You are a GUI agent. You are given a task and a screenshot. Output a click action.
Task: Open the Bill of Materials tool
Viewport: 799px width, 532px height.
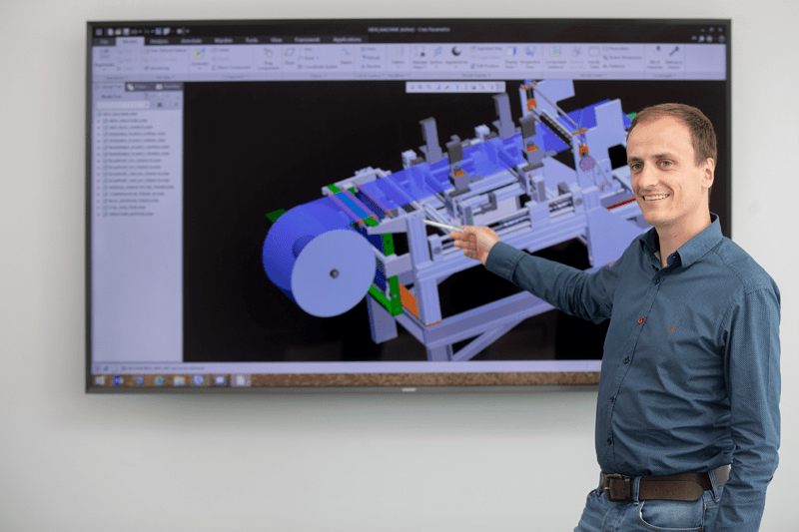(x=655, y=56)
